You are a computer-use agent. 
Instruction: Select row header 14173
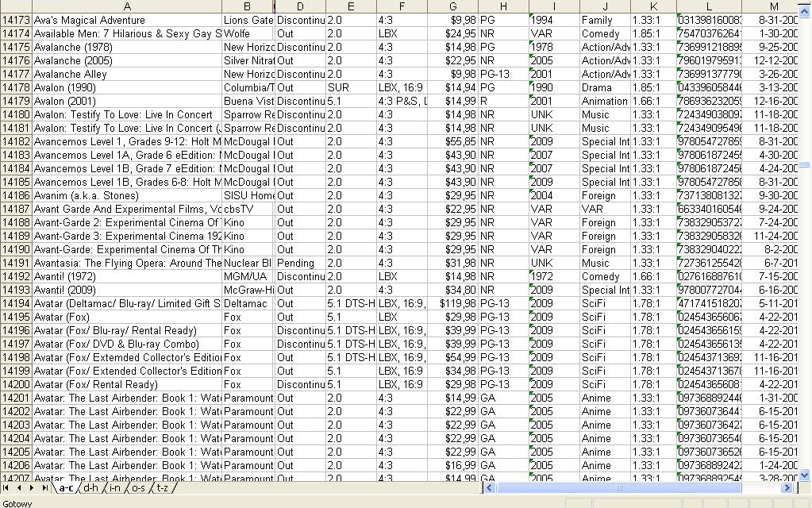click(x=16, y=20)
